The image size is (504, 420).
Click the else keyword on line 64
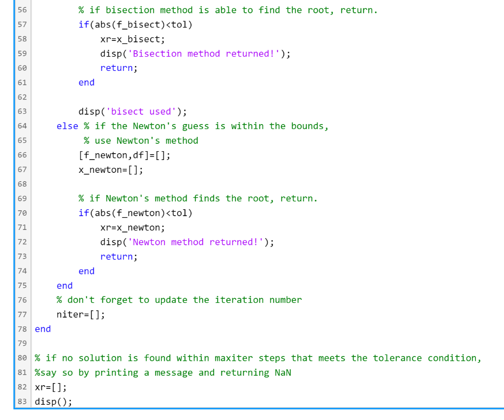(66, 126)
